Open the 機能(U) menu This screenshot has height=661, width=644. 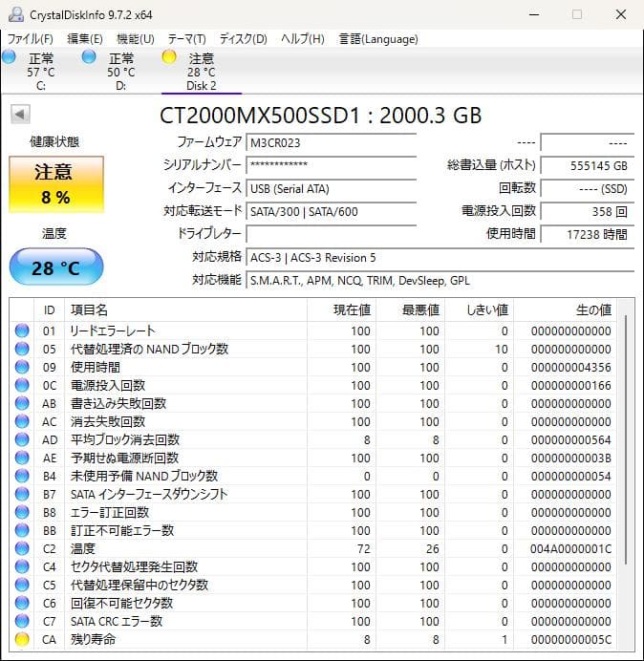[136, 39]
